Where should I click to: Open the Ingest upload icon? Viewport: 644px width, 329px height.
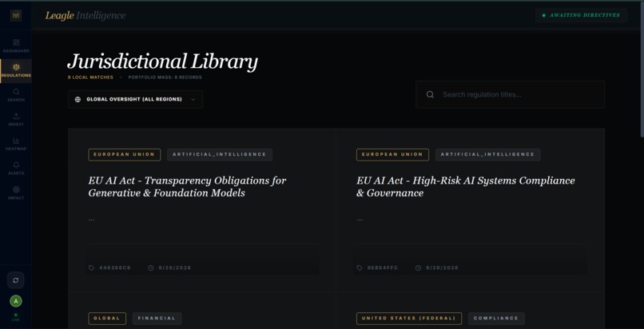[16, 116]
